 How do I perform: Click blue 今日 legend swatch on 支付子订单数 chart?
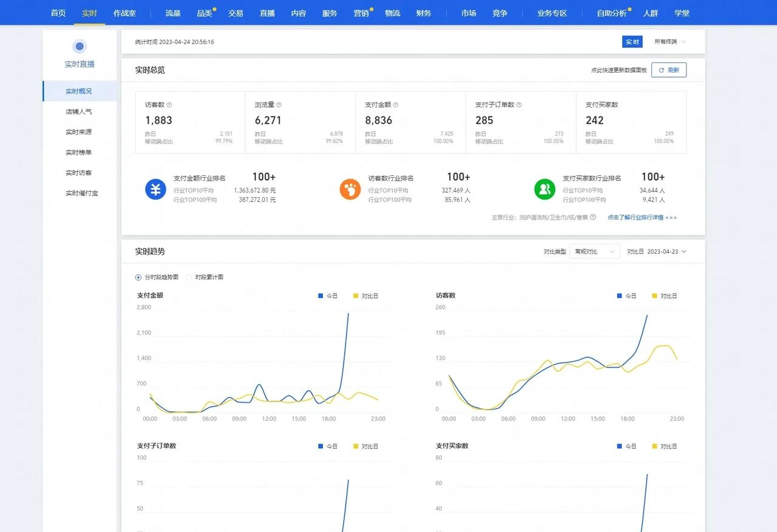coord(321,446)
